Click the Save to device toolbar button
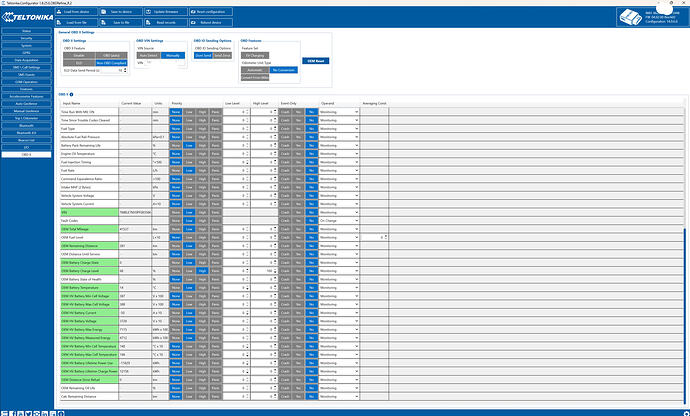The image size is (690, 416). 121,12
